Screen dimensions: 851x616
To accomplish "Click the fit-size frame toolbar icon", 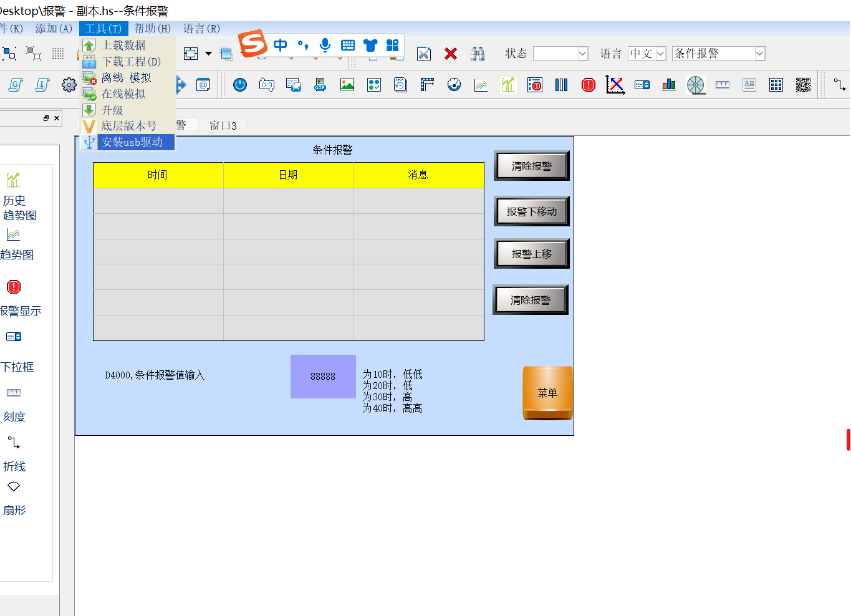I will 191,54.
